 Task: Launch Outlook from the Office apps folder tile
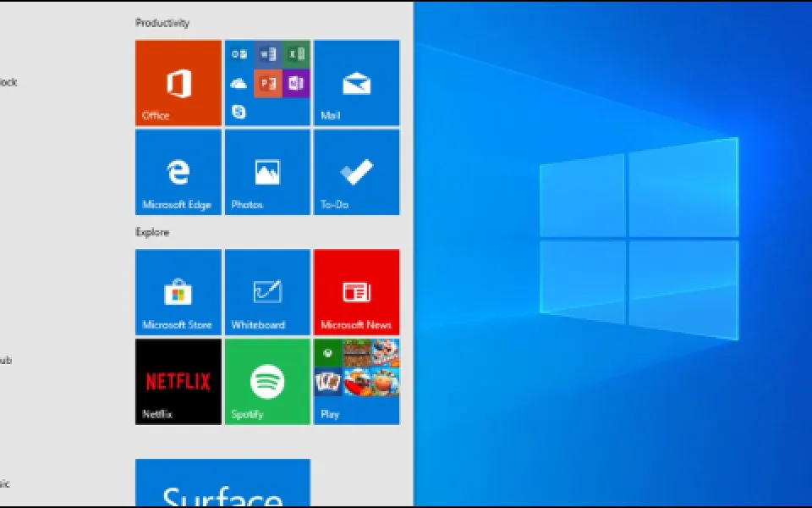239,54
